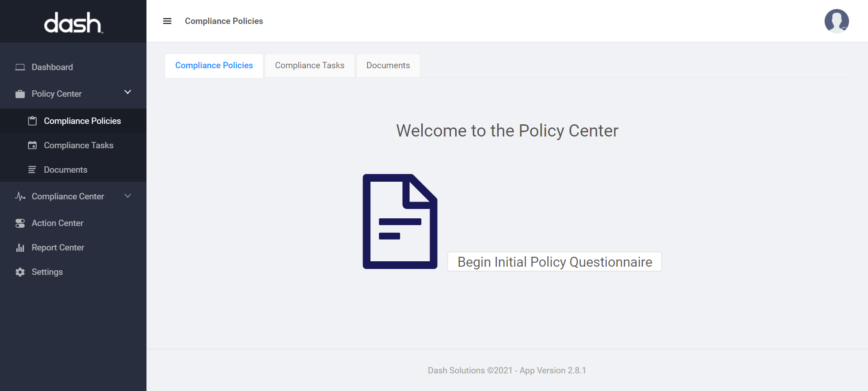Click the Compliance Tasks calendar icon

pyautogui.click(x=32, y=146)
